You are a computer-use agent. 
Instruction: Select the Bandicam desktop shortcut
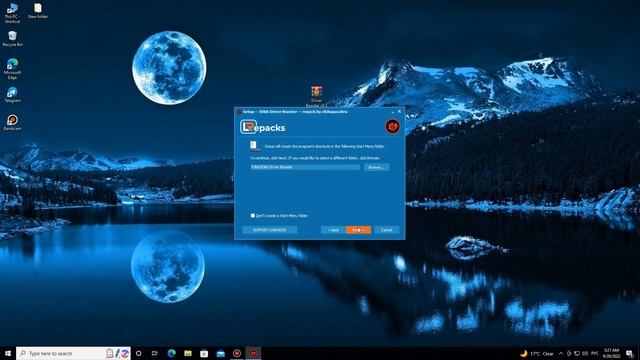pos(12,122)
